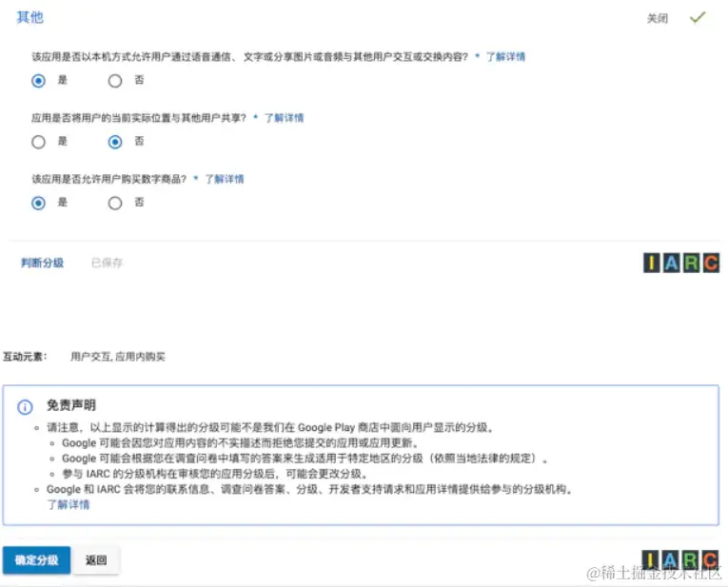Open 了解详情 link in the disclaimer box
This screenshot has width=728, height=587.
[69, 504]
